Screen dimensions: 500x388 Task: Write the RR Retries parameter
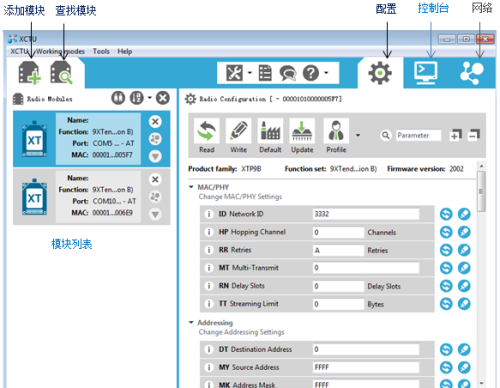coord(464,250)
